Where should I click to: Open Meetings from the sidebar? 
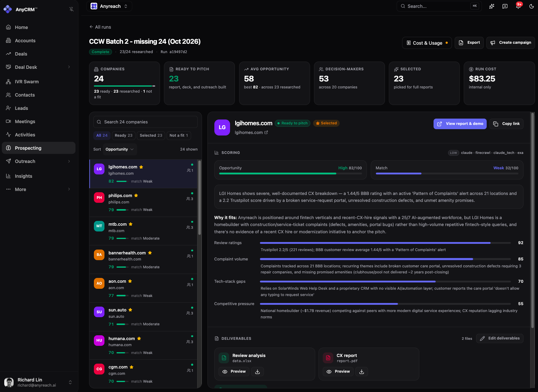[x=39, y=121]
